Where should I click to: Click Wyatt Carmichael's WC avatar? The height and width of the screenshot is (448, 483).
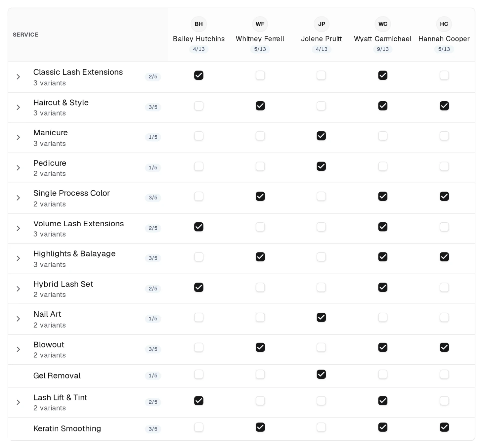pos(383,24)
